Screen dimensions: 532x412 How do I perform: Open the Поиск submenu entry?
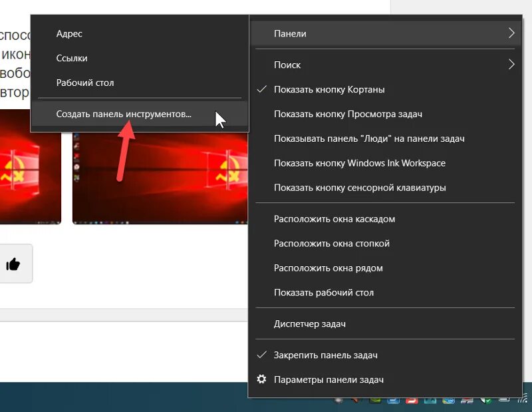point(385,65)
